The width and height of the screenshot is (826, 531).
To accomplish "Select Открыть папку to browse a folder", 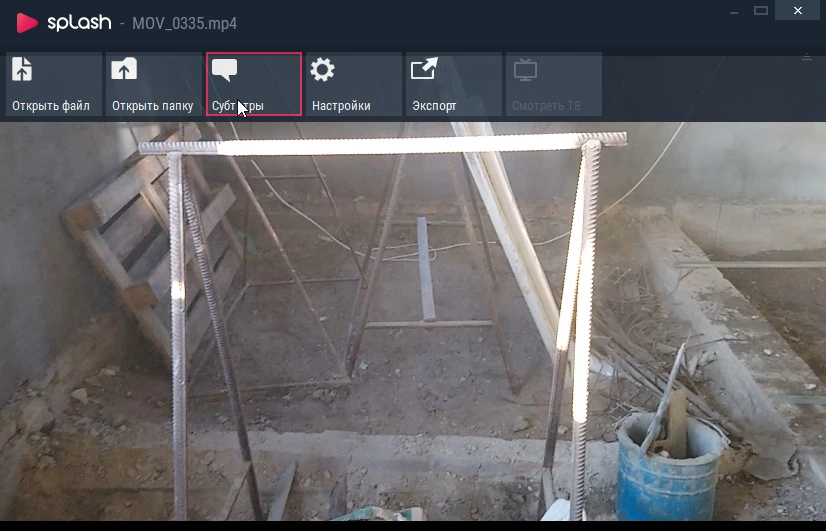I will 154,84.
